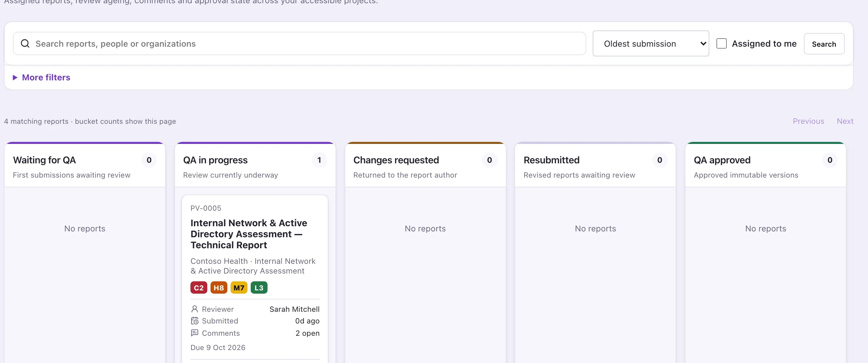Image resolution: width=868 pixels, height=363 pixels.
Task: Click the Search button
Action: (x=824, y=44)
